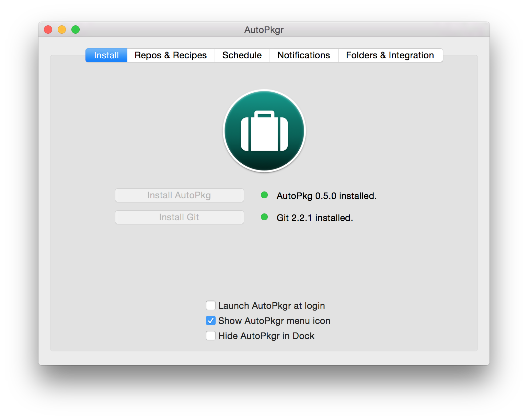Click the AutoPkgr briefcase logo icon

[x=264, y=131]
